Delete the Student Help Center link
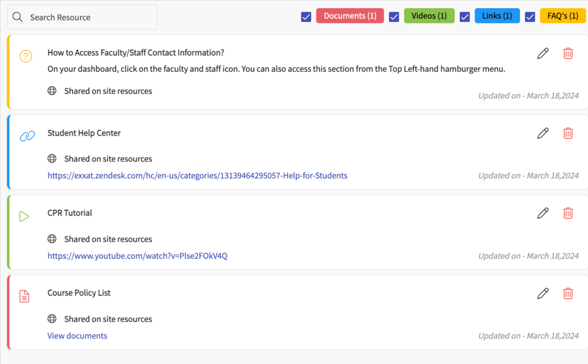 (568, 133)
